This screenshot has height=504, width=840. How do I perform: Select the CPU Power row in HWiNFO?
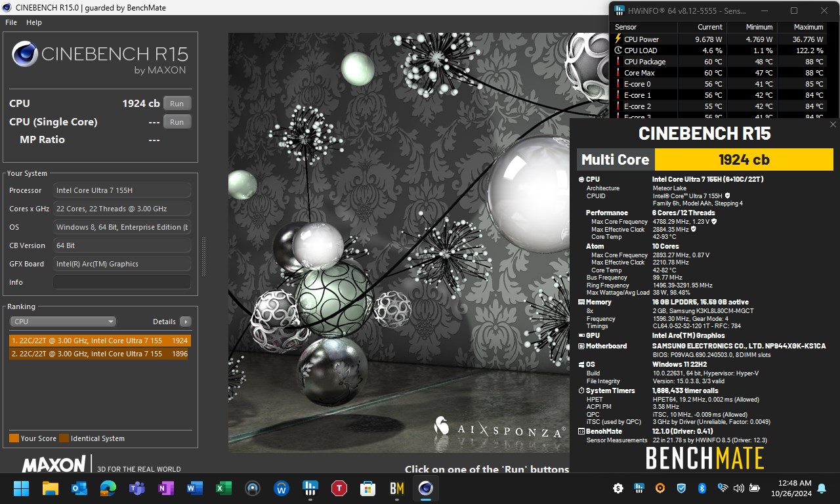point(719,39)
